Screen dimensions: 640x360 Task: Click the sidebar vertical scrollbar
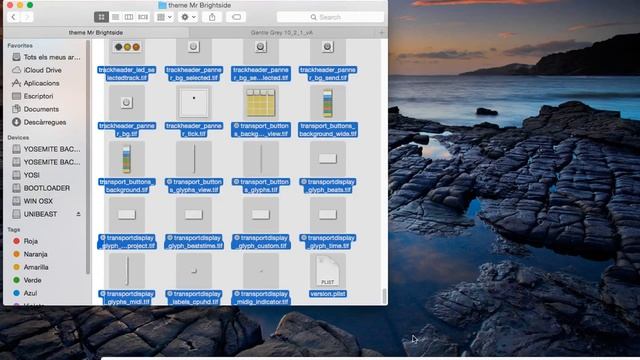(88, 157)
